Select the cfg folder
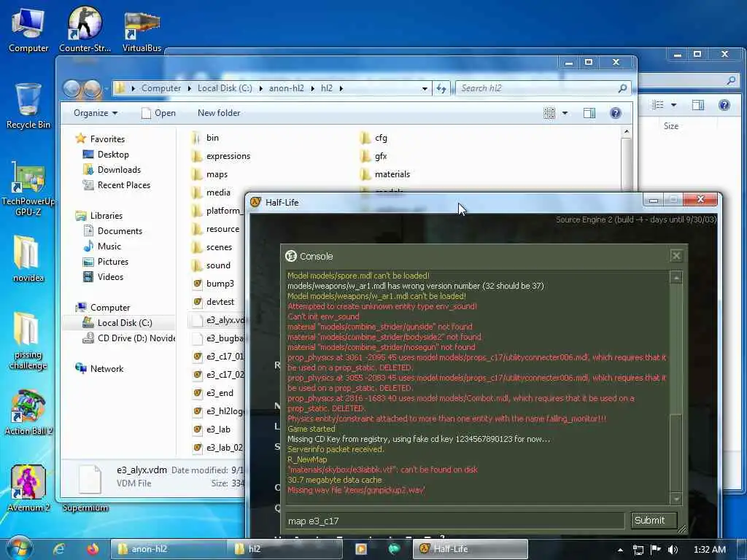Image resolution: width=747 pixels, height=560 pixels. click(373, 138)
